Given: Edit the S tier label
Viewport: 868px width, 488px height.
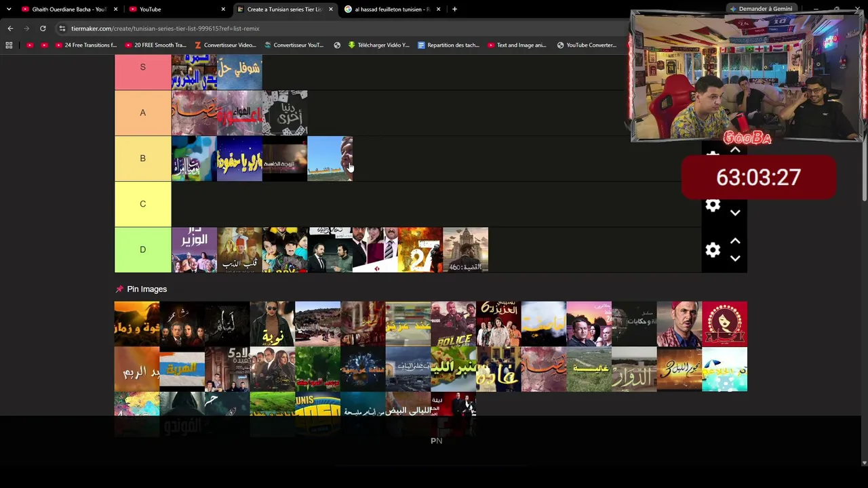Looking at the screenshot, I should [142, 67].
